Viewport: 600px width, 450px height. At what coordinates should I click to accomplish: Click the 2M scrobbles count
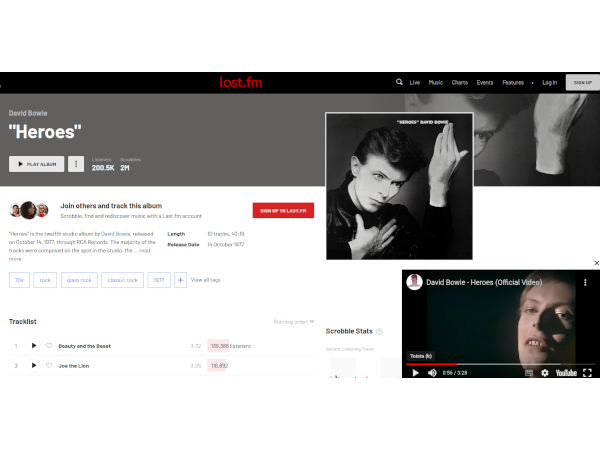[125, 168]
